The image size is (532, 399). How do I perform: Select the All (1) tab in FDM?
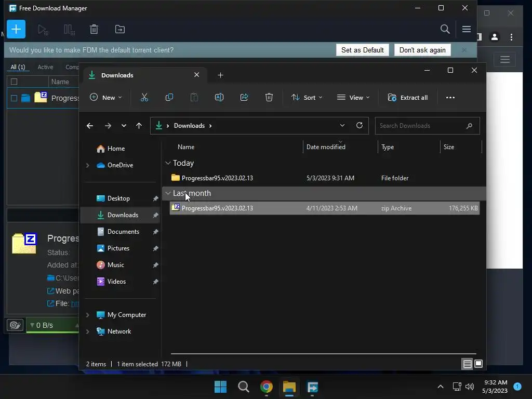tap(18, 67)
